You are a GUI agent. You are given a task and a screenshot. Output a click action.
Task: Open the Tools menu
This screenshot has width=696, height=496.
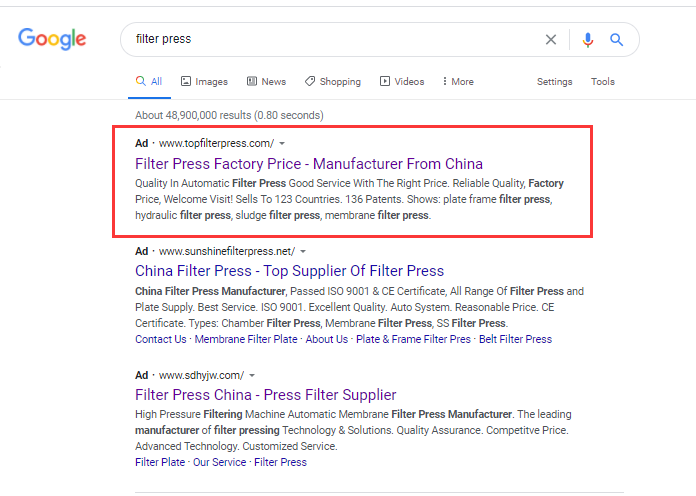point(602,82)
